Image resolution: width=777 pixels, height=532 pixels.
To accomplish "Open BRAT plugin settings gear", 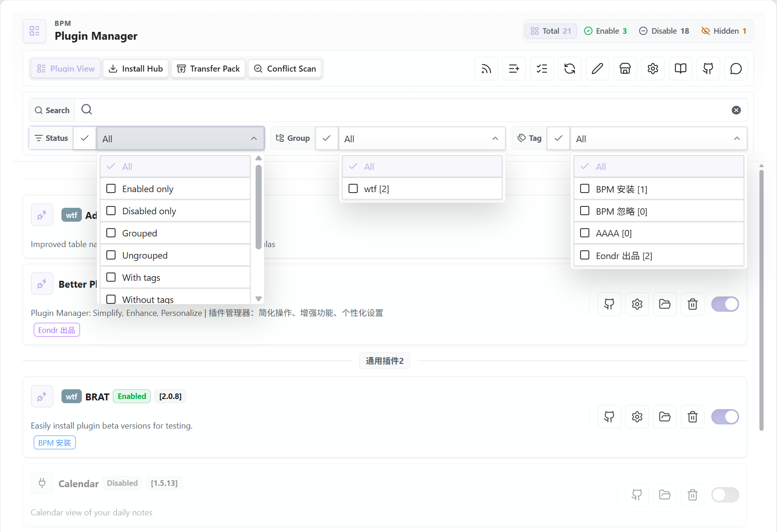I will pyautogui.click(x=637, y=417).
